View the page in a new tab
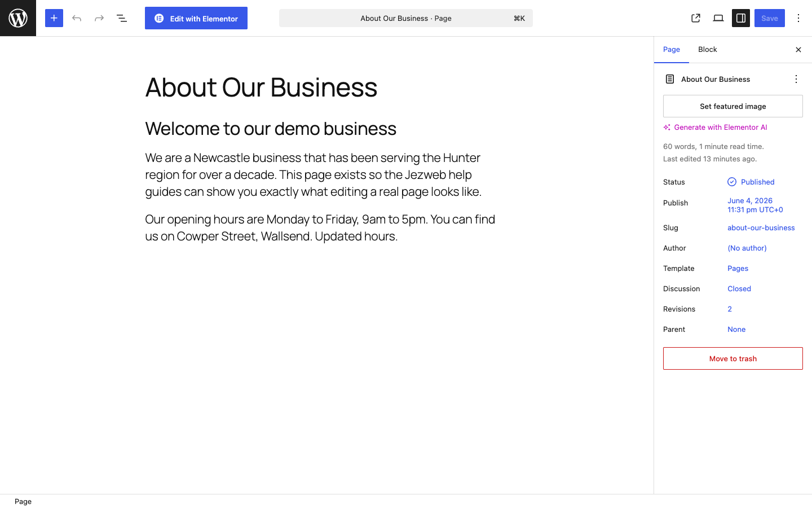 [696, 18]
